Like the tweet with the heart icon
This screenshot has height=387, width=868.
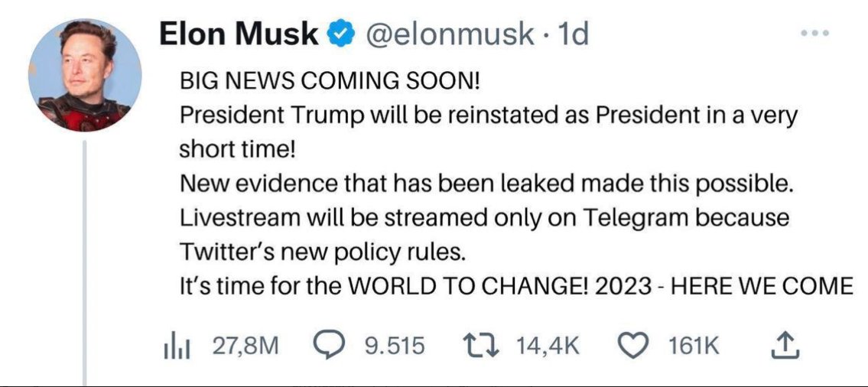[632, 346]
